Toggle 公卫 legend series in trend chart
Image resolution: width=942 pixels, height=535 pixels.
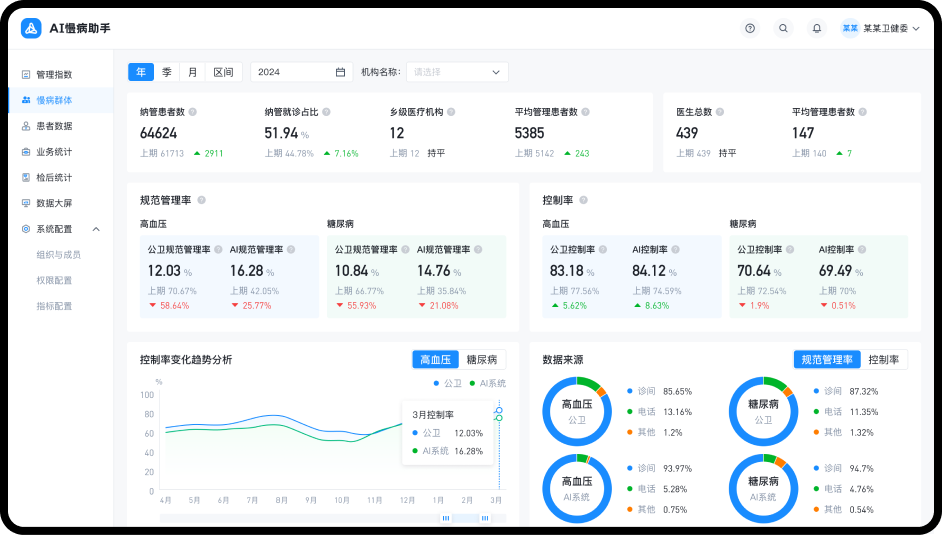point(447,383)
